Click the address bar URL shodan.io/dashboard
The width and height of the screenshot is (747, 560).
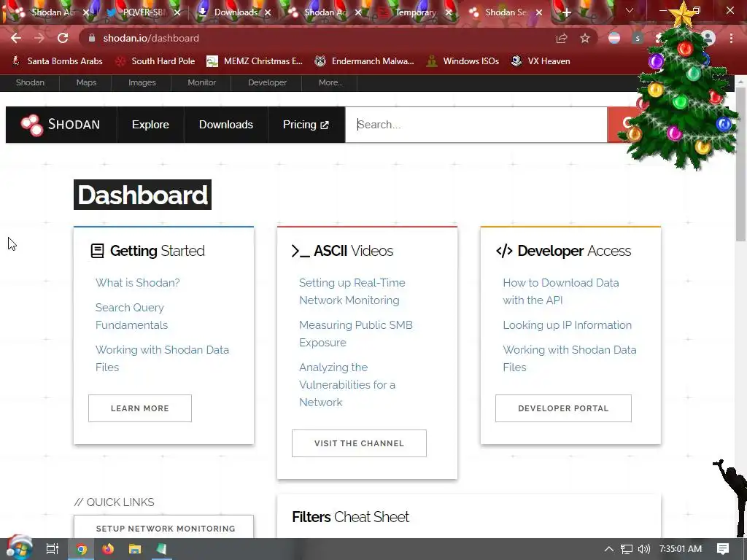pos(151,38)
